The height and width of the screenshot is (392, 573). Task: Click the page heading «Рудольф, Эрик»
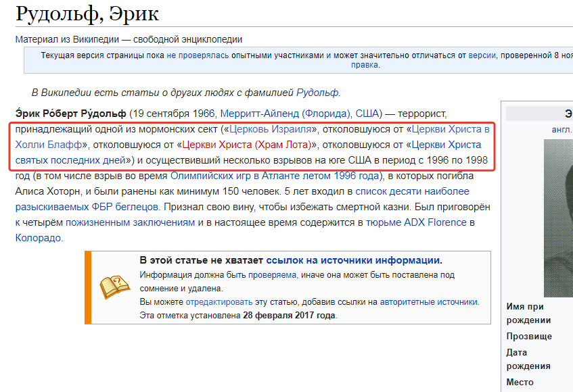87,14
